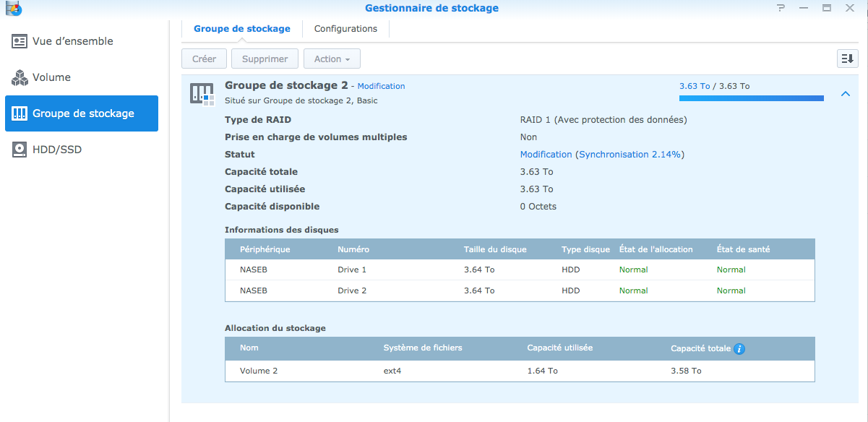Image resolution: width=868 pixels, height=422 pixels.
Task: Select the Drive 1 disk row
Action: point(520,270)
